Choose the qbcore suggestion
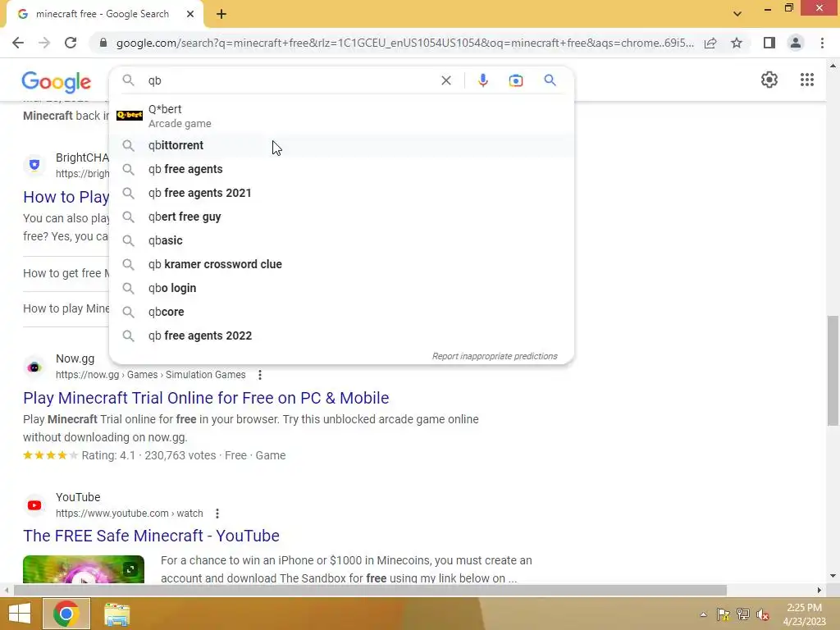840x630 pixels. coord(341,312)
